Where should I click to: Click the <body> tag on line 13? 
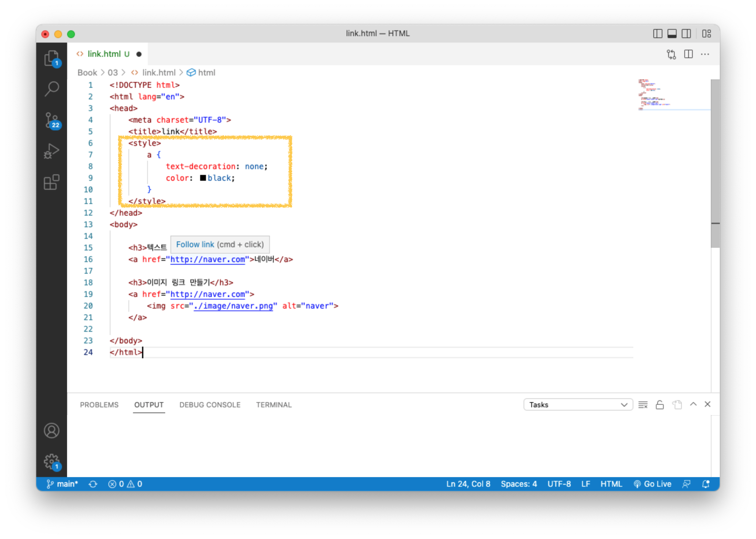click(x=123, y=225)
